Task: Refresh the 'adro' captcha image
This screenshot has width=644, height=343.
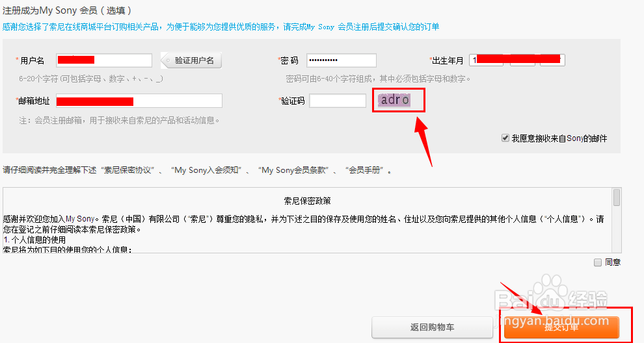Action: 394,99
